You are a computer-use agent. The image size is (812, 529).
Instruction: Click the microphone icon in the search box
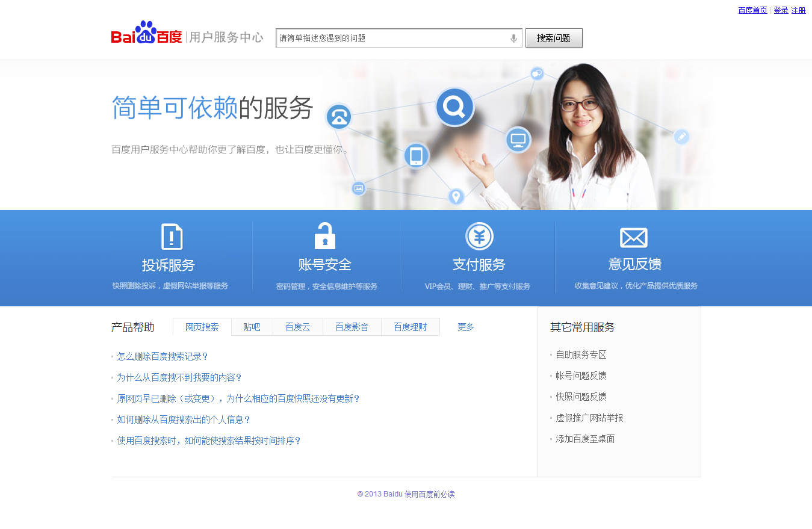[x=513, y=38]
